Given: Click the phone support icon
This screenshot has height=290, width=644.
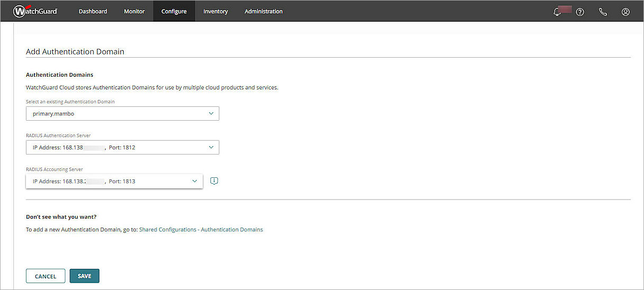Looking at the screenshot, I should 603,12.
